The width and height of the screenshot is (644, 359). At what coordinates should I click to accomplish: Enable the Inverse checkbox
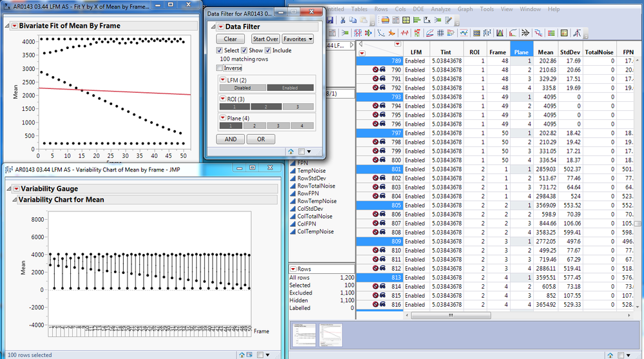pyautogui.click(x=219, y=68)
